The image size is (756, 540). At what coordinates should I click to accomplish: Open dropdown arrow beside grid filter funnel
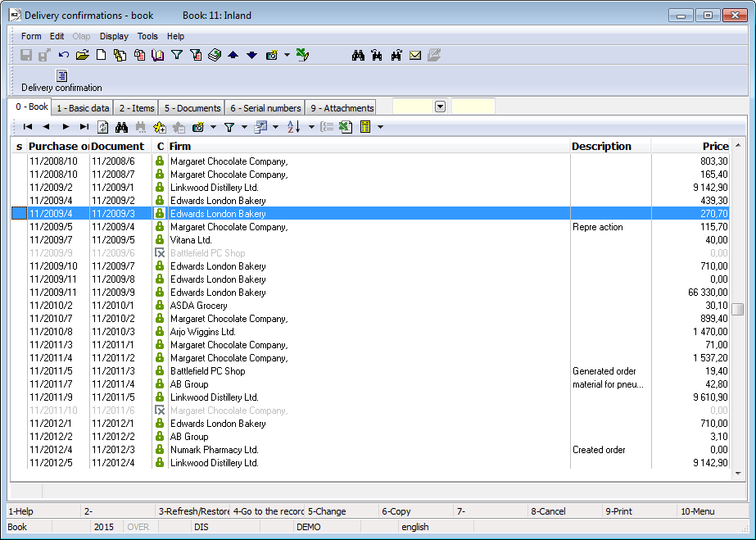tap(244, 127)
